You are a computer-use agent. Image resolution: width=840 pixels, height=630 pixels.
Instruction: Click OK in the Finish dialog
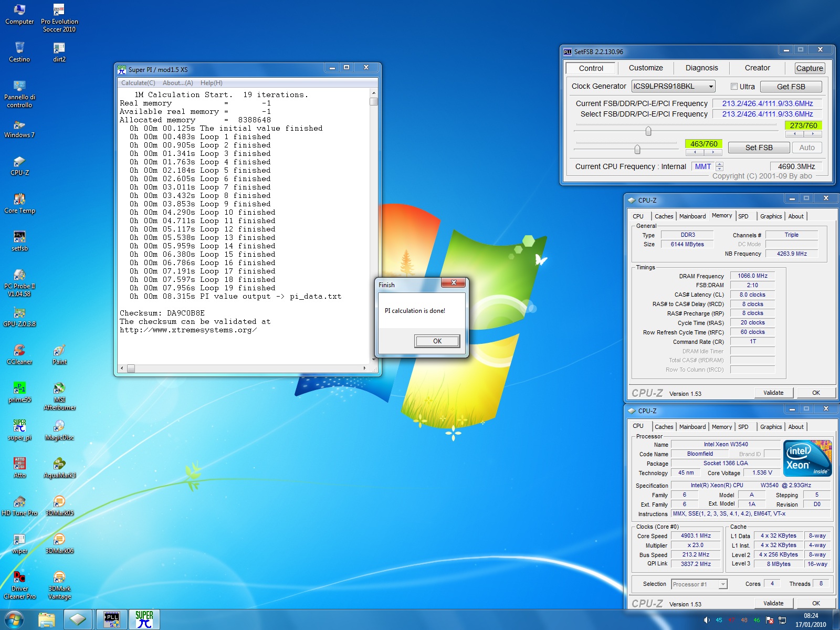437,341
